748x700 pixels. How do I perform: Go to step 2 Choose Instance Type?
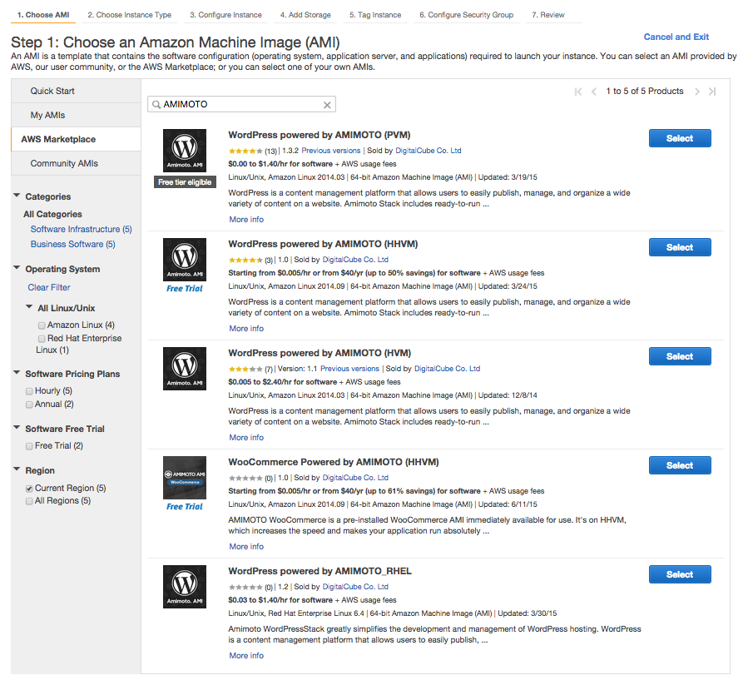tap(129, 15)
